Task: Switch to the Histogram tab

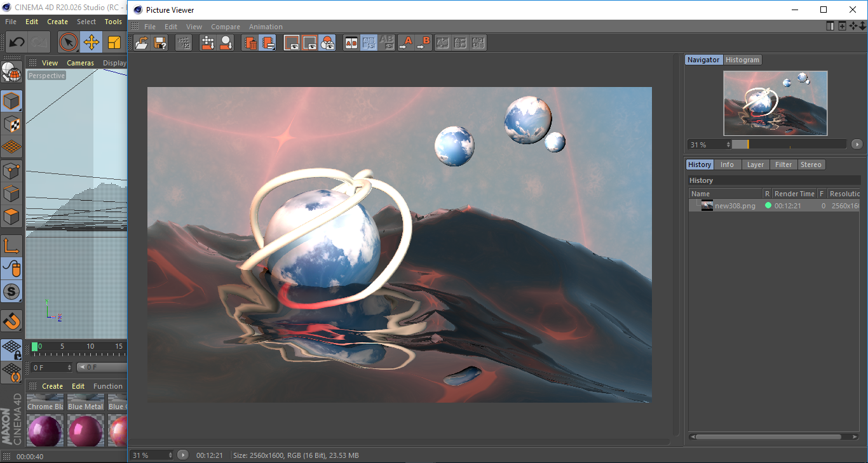Action: point(742,60)
